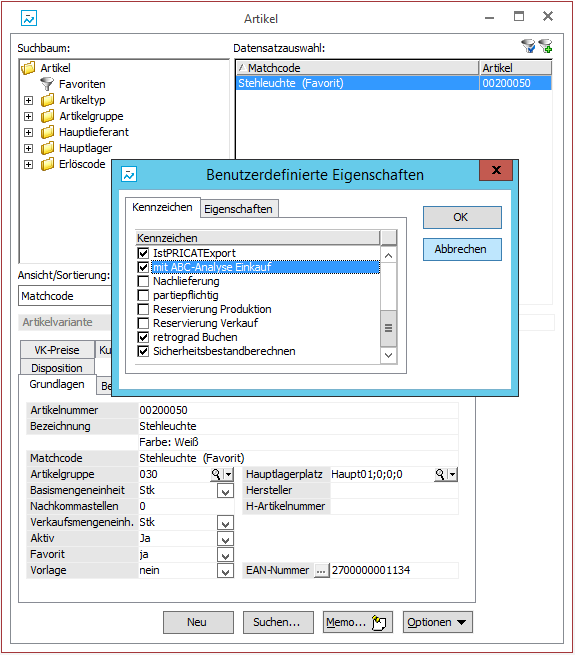The width and height of the screenshot is (575, 655).
Task: Open the Basismengeneinheit dropdown
Action: (x=225, y=491)
